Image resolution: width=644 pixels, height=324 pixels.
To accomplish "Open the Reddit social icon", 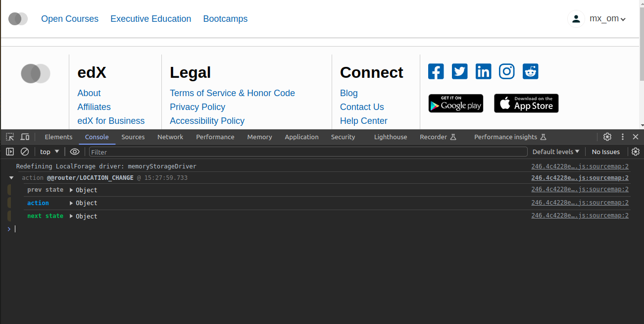I will (531, 71).
